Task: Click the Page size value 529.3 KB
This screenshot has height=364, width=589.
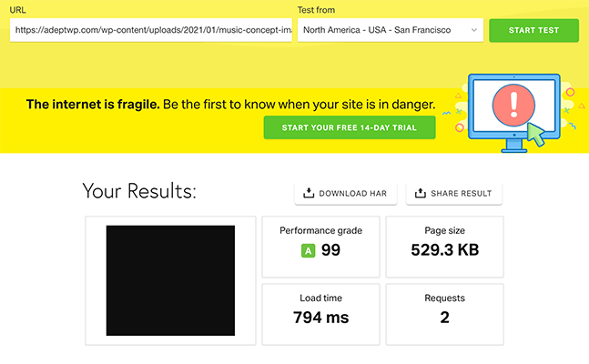Action: tap(444, 249)
